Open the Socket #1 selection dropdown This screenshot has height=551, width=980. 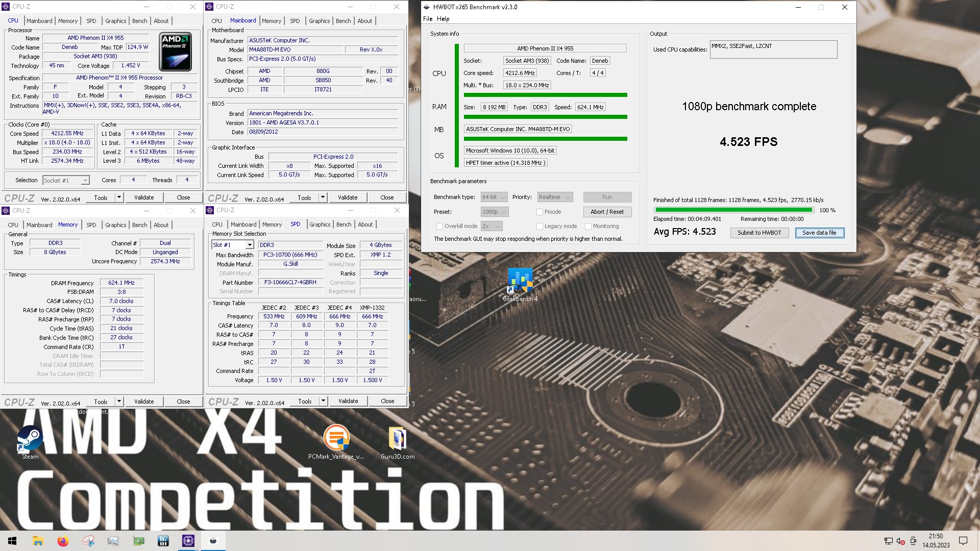[x=66, y=181]
